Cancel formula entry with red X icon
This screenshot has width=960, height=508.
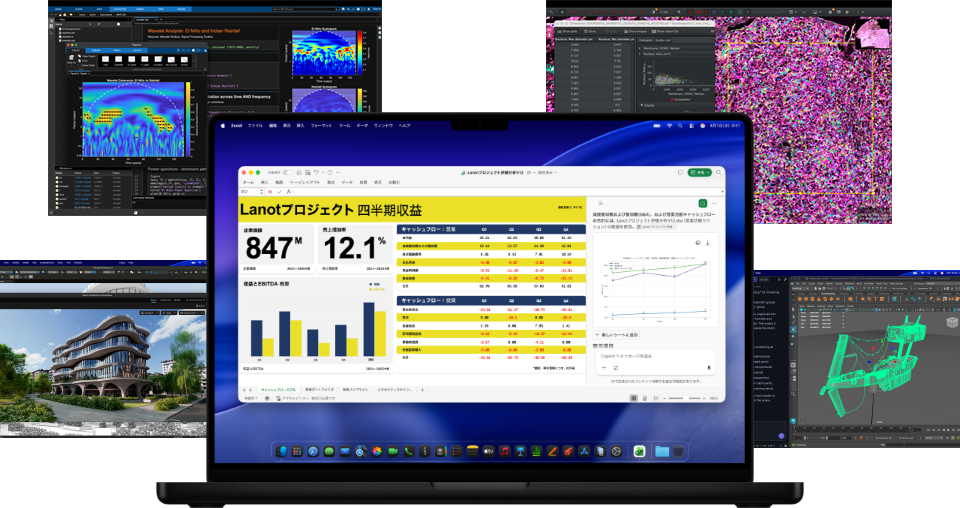click(272, 191)
